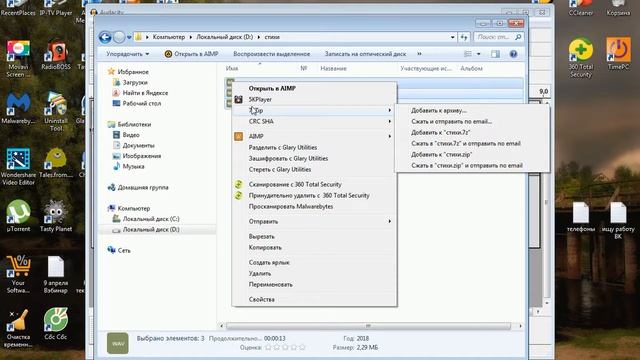Open the view options dropdown arrow
The height and width of the screenshot is (360, 640).
tap(478, 54)
